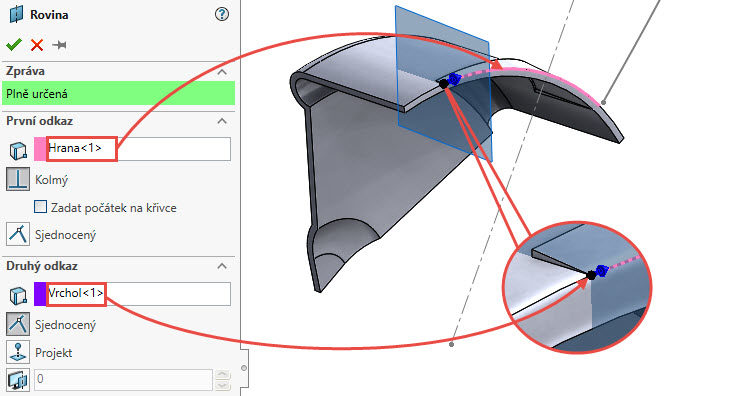The height and width of the screenshot is (396, 750).
Task: Collapse the První odkaz section
Action: [221, 121]
